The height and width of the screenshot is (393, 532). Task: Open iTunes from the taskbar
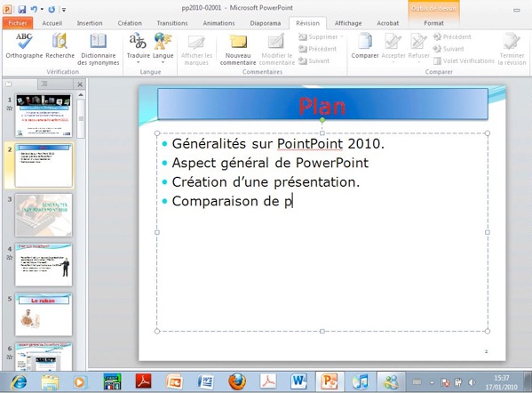tap(361, 381)
